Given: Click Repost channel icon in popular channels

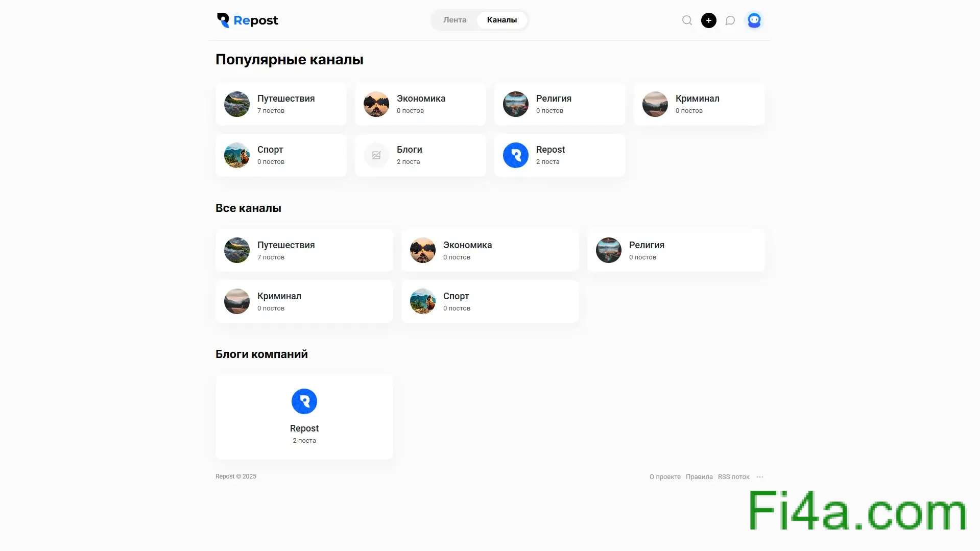Looking at the screenshot, I should [x=515, y=155].
